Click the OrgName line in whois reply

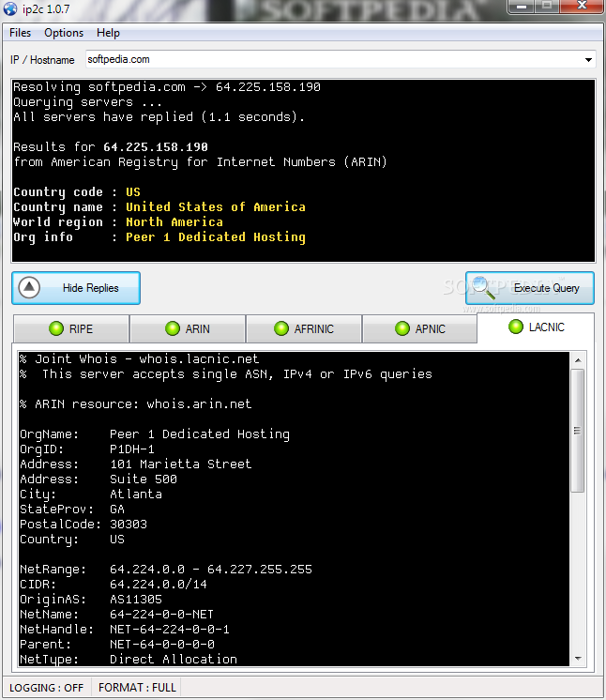(x=155, y=434)
